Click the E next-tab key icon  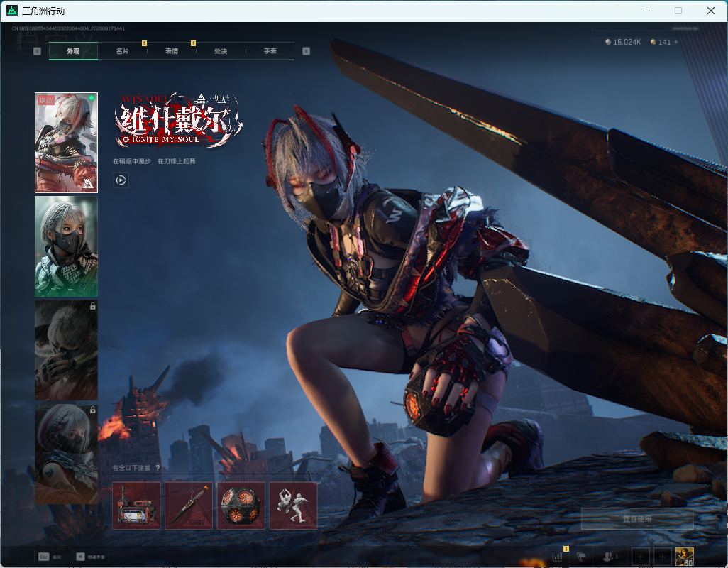[306, 51]
